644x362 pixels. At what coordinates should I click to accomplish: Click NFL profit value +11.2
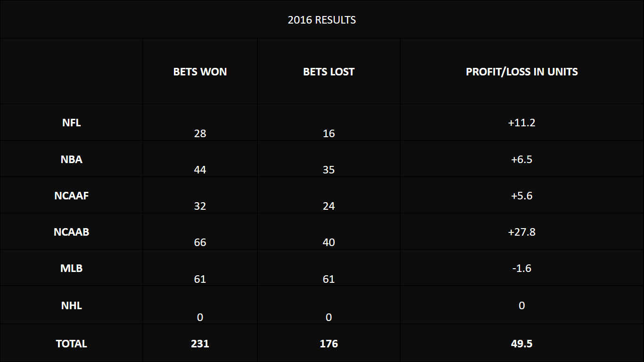tap(522, 123)
